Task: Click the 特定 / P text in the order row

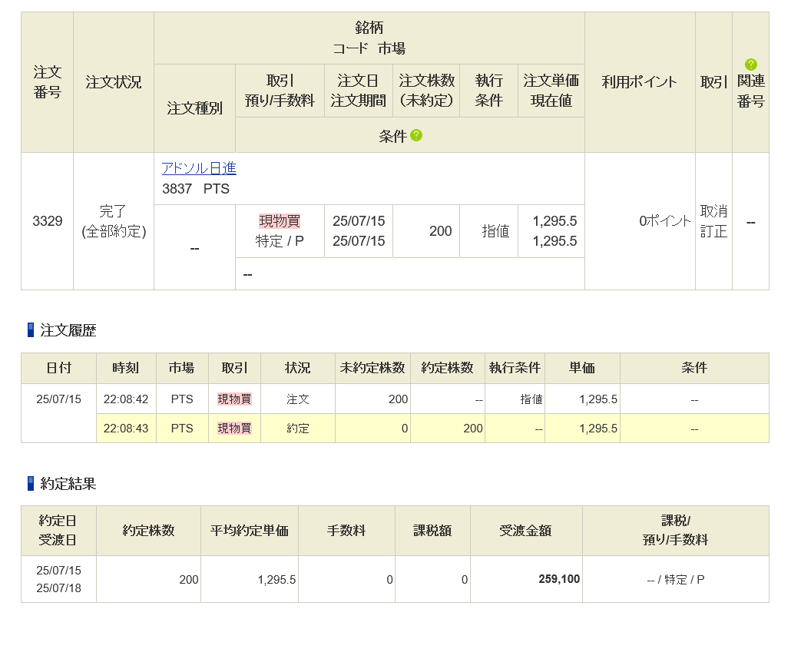Action: 280,241
